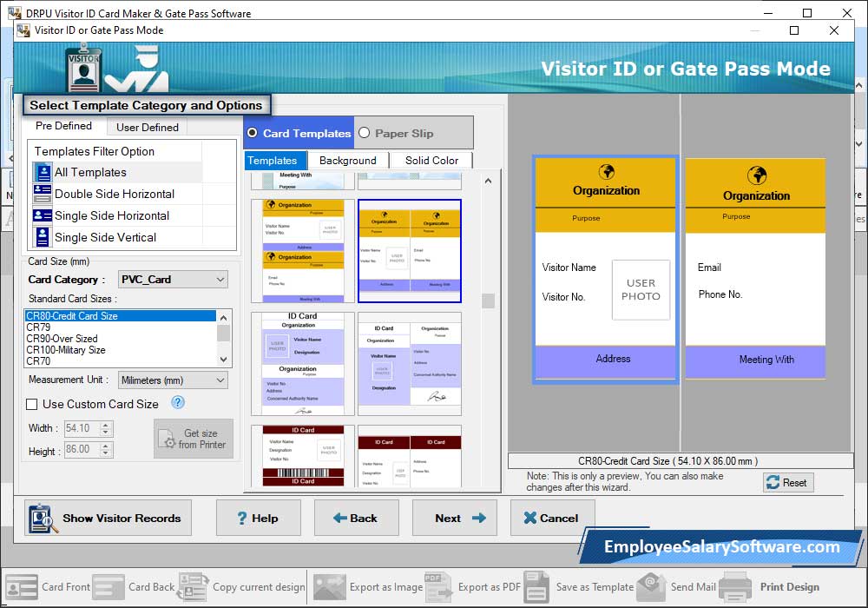The width and height of the screenshot is (868, 608).
Task: Select purple ID Card vertical template thumbnail
Action: (x=303, y=364)
